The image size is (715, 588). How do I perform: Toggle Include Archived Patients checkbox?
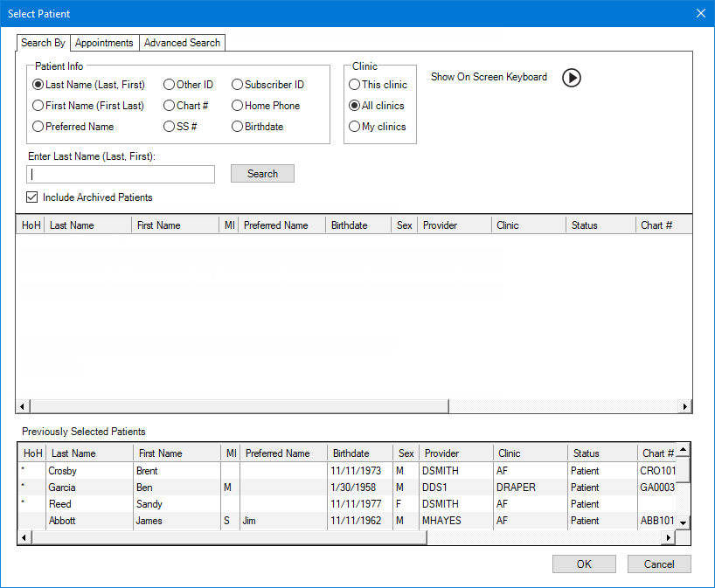(x=33, y=197)
